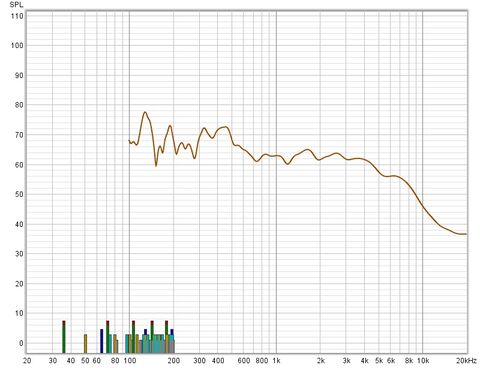Select the 600 Hz frequency axis label

tap(244, 360)
